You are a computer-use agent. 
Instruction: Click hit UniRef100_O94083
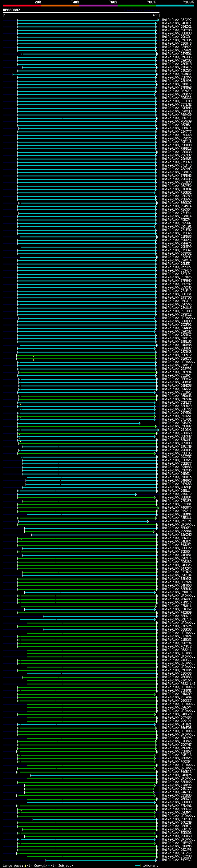(176, 467)
